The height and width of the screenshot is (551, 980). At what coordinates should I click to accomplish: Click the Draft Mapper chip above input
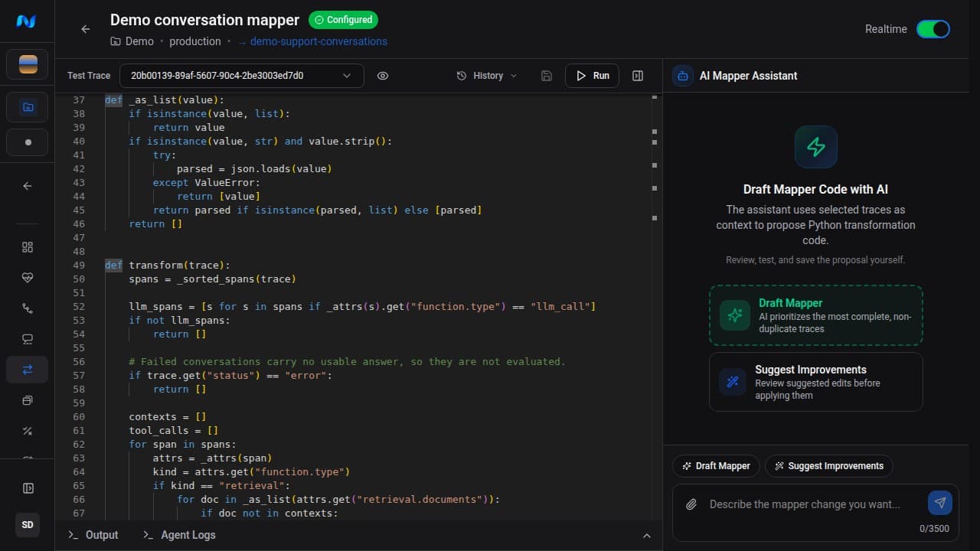(x=716, y=466)
